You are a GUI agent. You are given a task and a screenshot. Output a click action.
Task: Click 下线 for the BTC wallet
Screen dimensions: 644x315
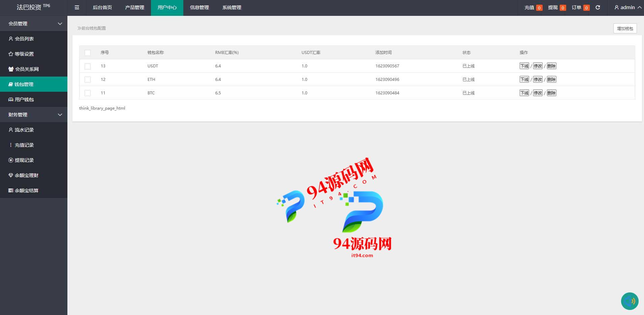pyautogui.click(x=524, y=93)
